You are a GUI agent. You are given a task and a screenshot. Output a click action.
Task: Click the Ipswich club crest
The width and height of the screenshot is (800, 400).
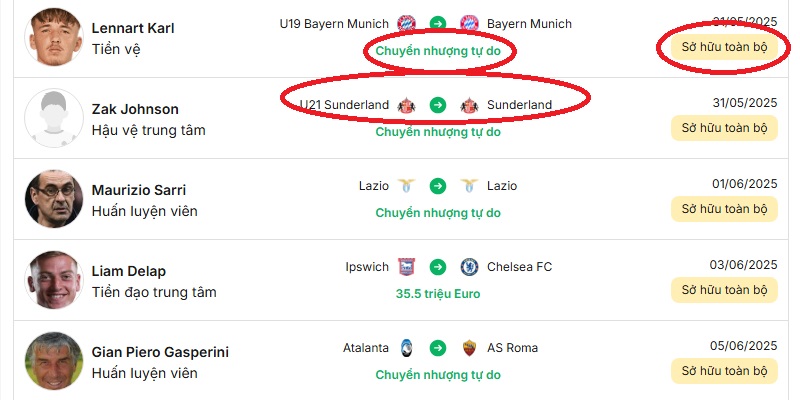pos(406,267)
